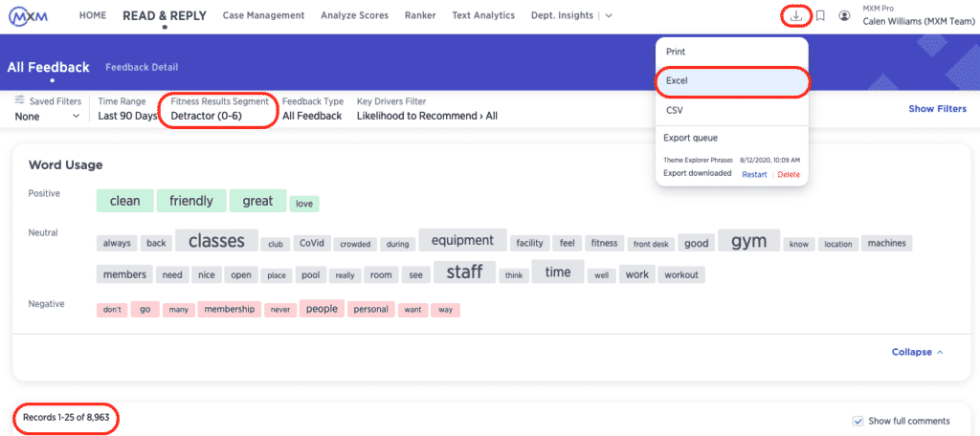Select the neutral word 'crowded'
980x436 pixels.
point(355,244)
